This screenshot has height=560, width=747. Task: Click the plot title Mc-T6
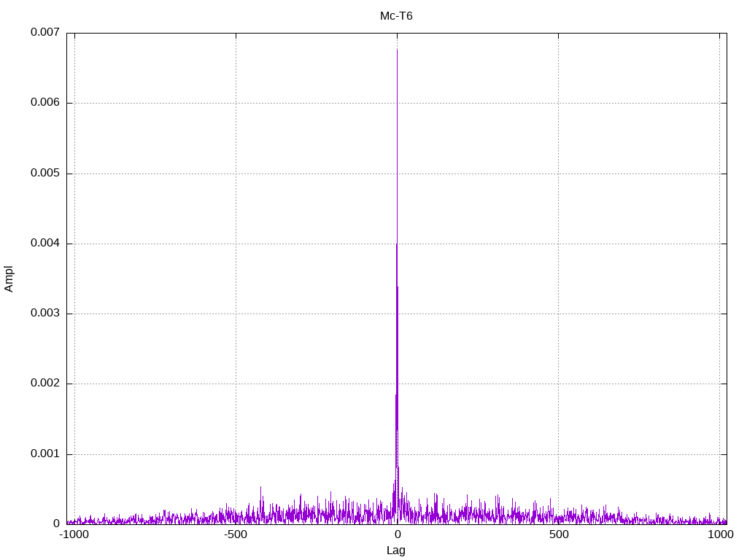click(396, 16)
